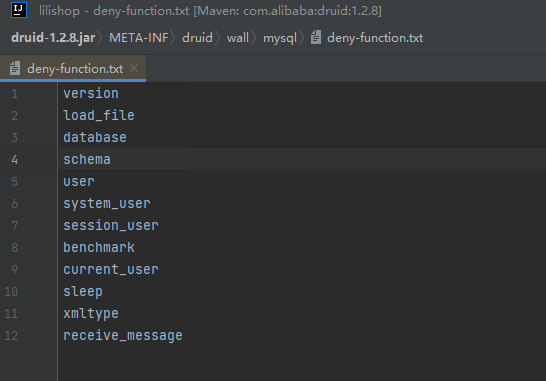Open druid-1.2.8.jar breadcrumb
The width and height of the screenshot is (546, 381).
(53, 38)
